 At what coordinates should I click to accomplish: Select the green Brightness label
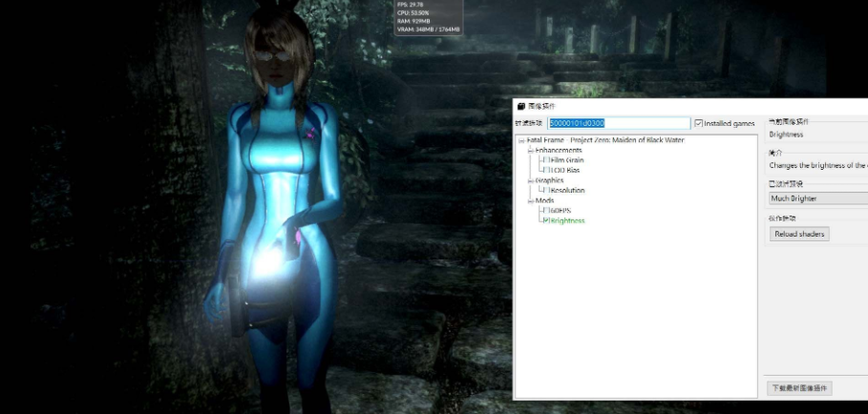(567, 220)
